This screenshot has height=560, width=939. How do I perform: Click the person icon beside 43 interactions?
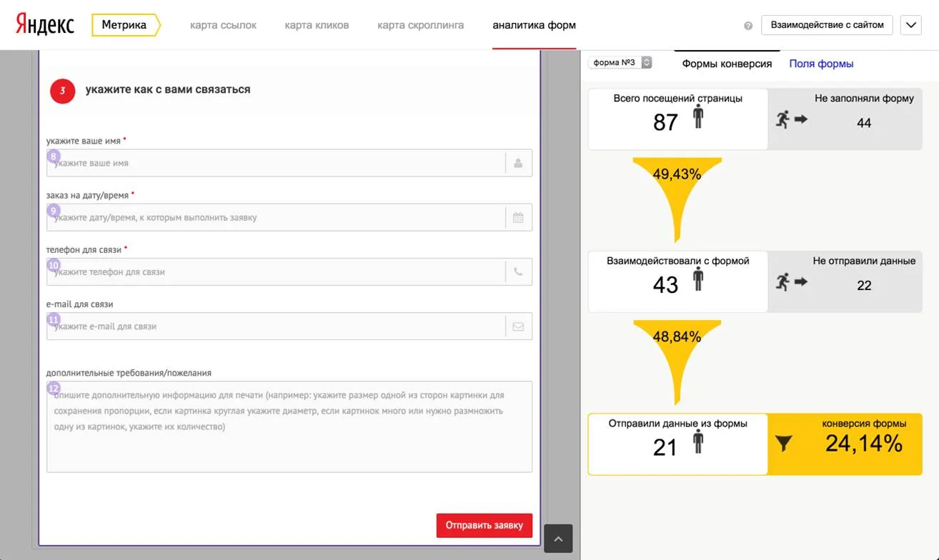click(x=698, y=279)
